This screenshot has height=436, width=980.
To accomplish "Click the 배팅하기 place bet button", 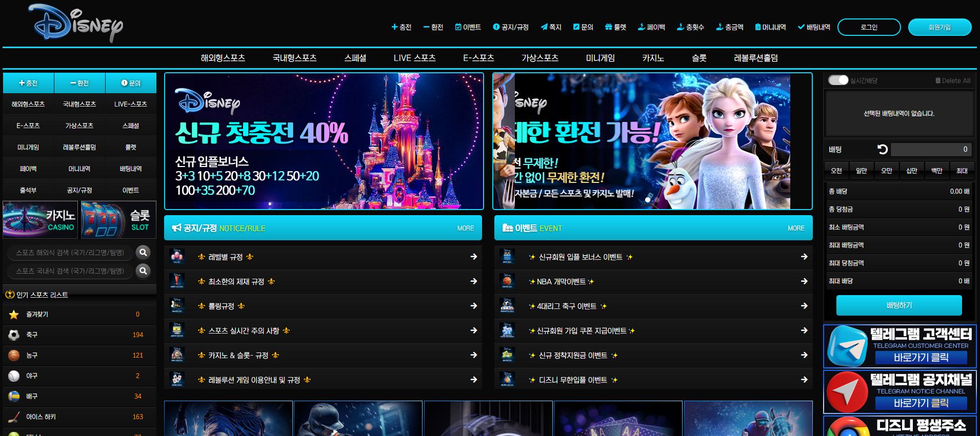I will pos(898,305).
